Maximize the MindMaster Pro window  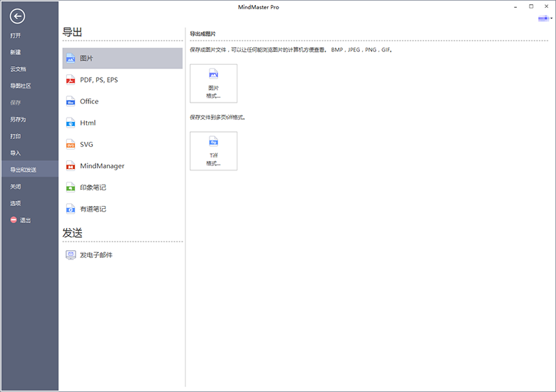click(x=531, y=6)
